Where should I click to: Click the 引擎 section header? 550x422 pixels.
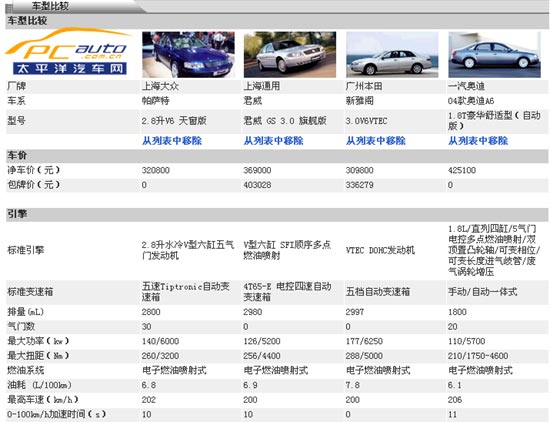[x=17, y=214]
